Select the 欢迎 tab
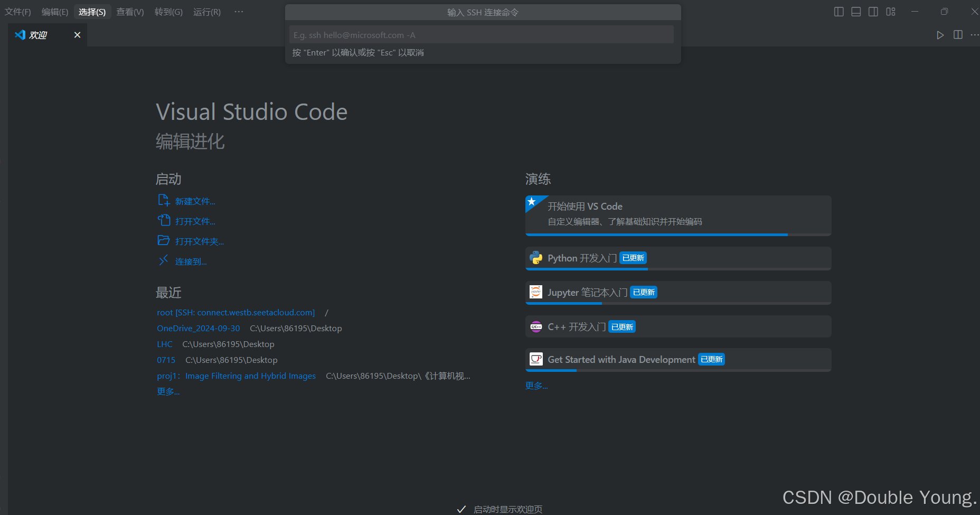The height and width of the screenshot is (515, 980). [48, 35]
